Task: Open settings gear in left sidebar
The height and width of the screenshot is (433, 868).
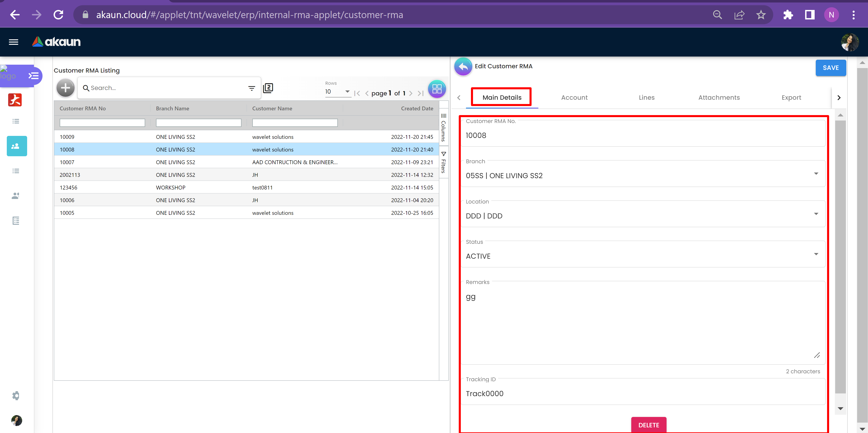Action: pos(16,396)
